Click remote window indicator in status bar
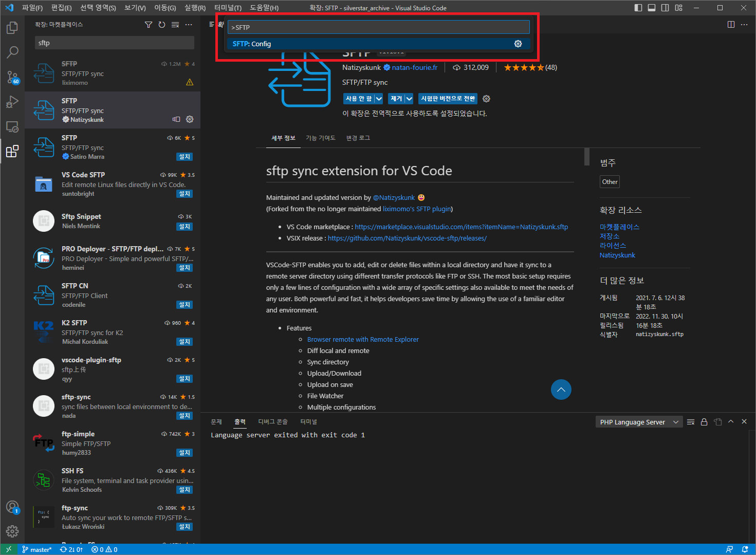Screen dimensions: 756x555 (9, 549)
